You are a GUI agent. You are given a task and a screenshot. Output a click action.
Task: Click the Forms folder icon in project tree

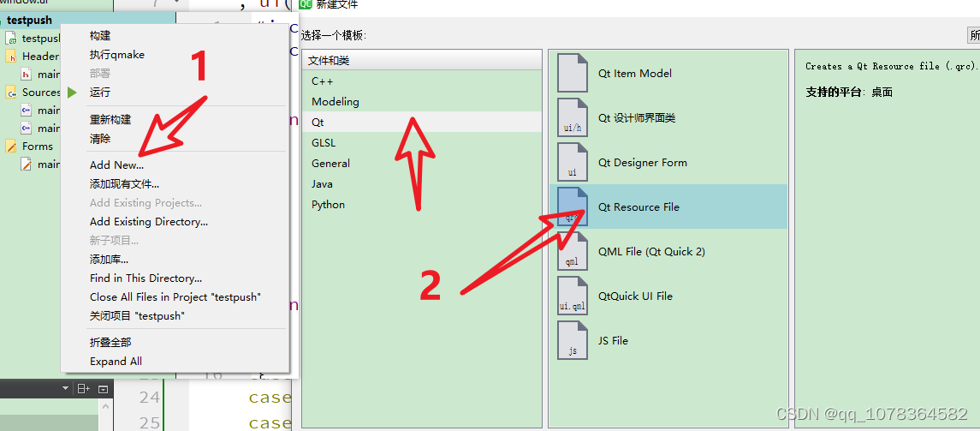11,147
